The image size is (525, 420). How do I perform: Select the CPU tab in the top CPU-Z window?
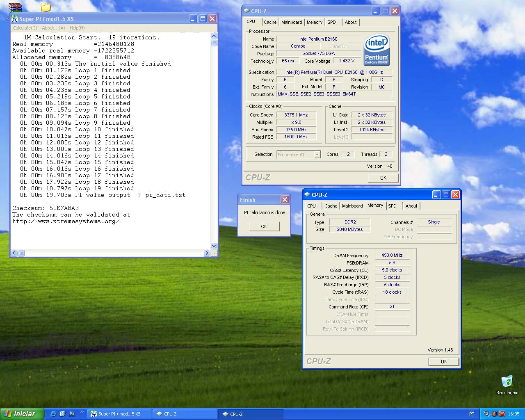point(251,21)
